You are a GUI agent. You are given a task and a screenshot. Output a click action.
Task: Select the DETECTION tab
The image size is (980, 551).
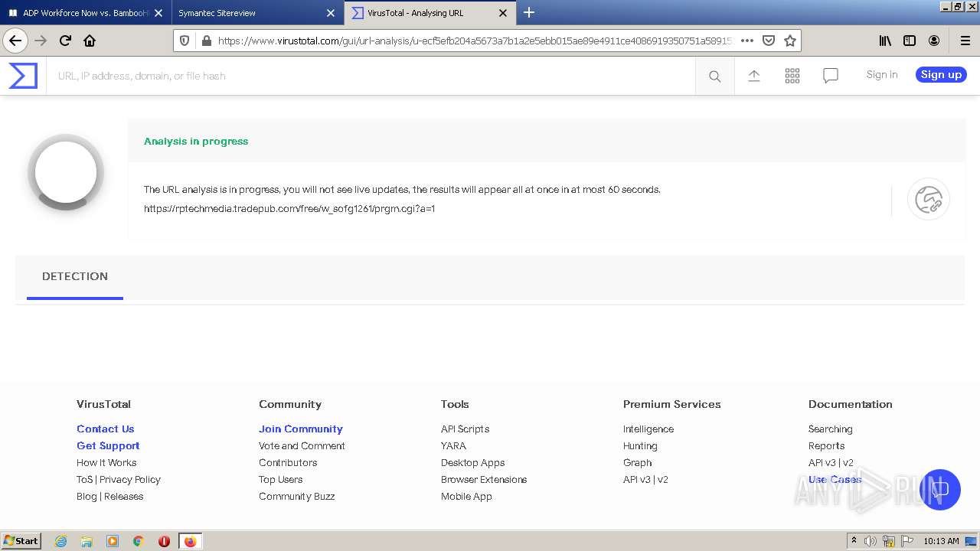click(x=75, y=276)
